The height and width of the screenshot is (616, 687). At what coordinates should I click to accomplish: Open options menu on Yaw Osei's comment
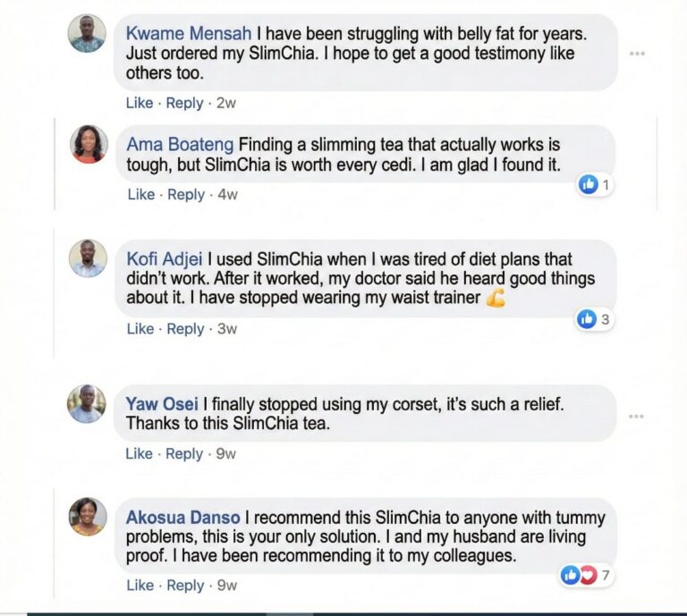point(636,416)
